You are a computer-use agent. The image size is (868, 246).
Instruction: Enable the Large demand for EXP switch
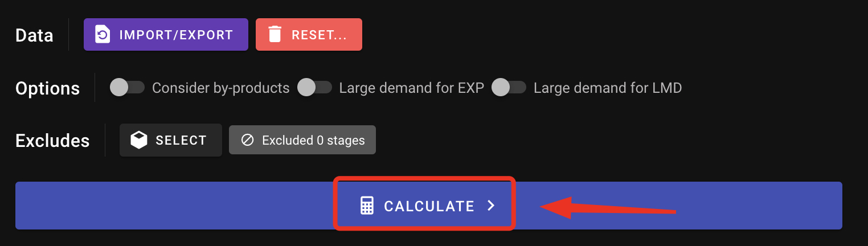click(314, 88)
